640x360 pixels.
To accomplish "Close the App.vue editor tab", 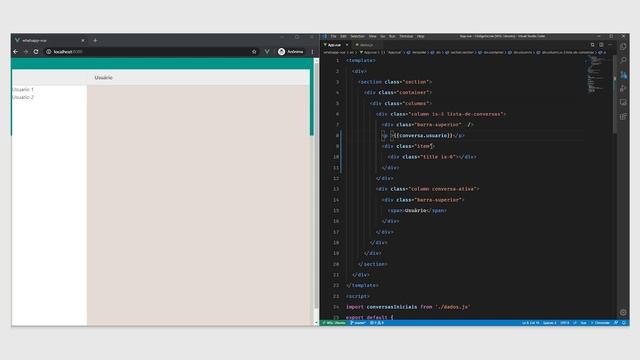I will (x=347, y=45).
